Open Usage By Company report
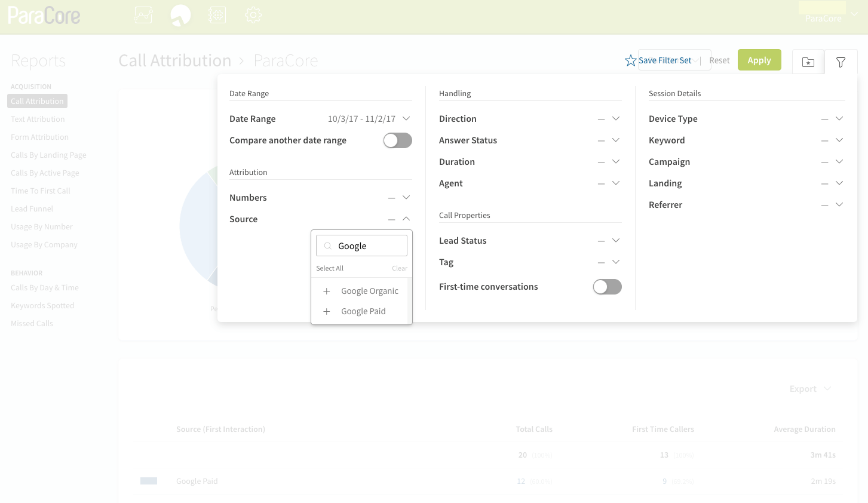Viewport: 868px width, 503px height. pyautogui.click(x=44, y=244)
